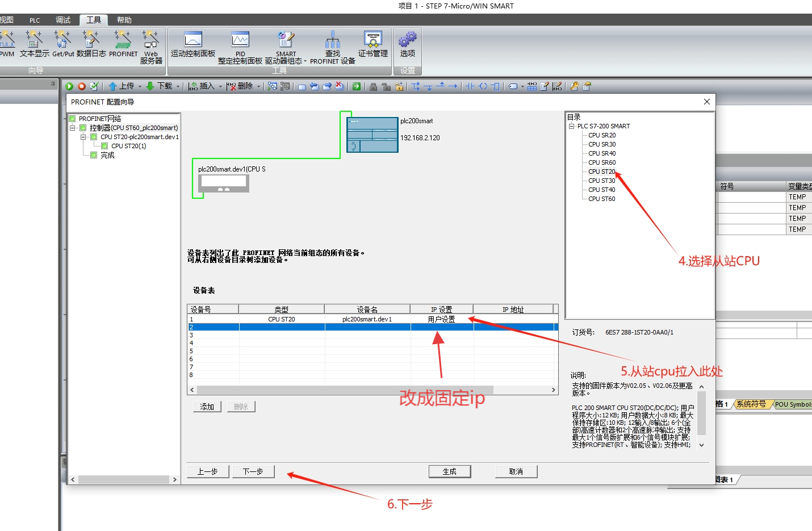Viewport: 812px width, 531px height.
Task: Open the 插入 dropdown arrow in toolbar
Action: click(x=220, y=87)
